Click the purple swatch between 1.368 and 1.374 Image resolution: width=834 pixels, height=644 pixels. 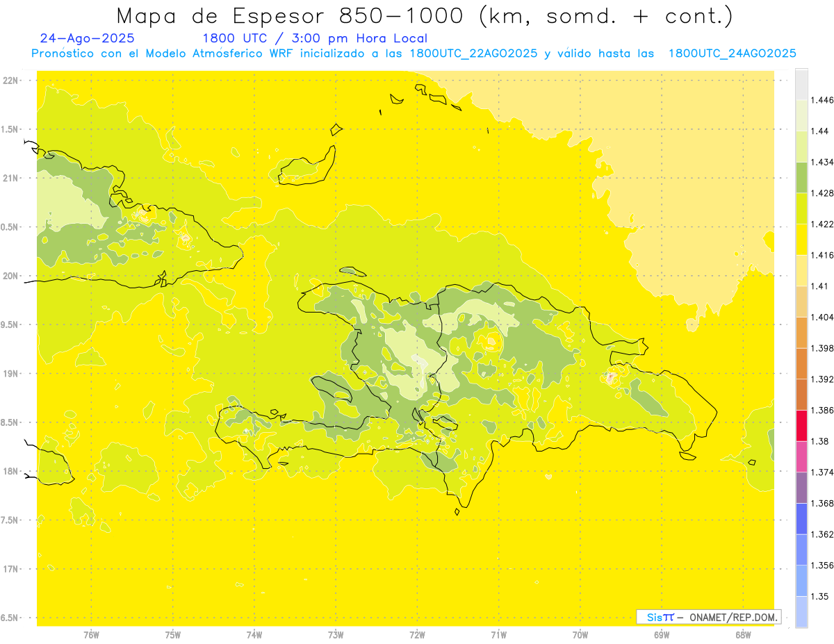pyautogui.click(x=801, y=487)
